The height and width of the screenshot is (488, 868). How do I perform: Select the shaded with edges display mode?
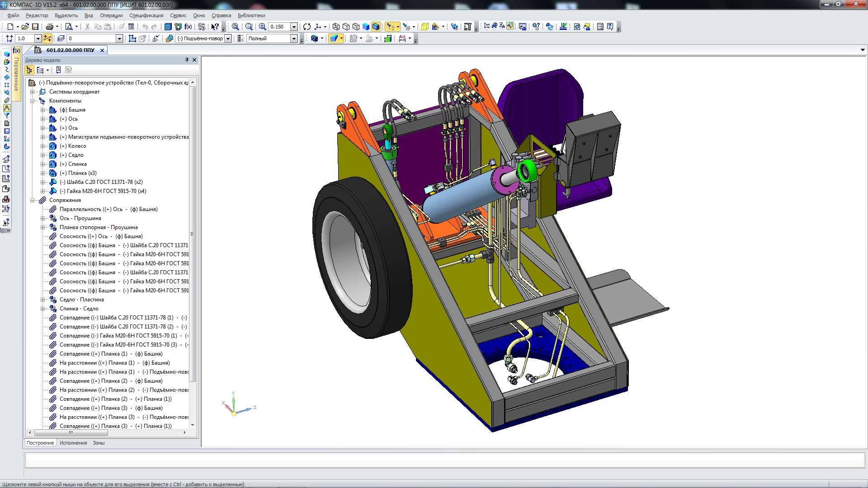[x=376, y=27]
